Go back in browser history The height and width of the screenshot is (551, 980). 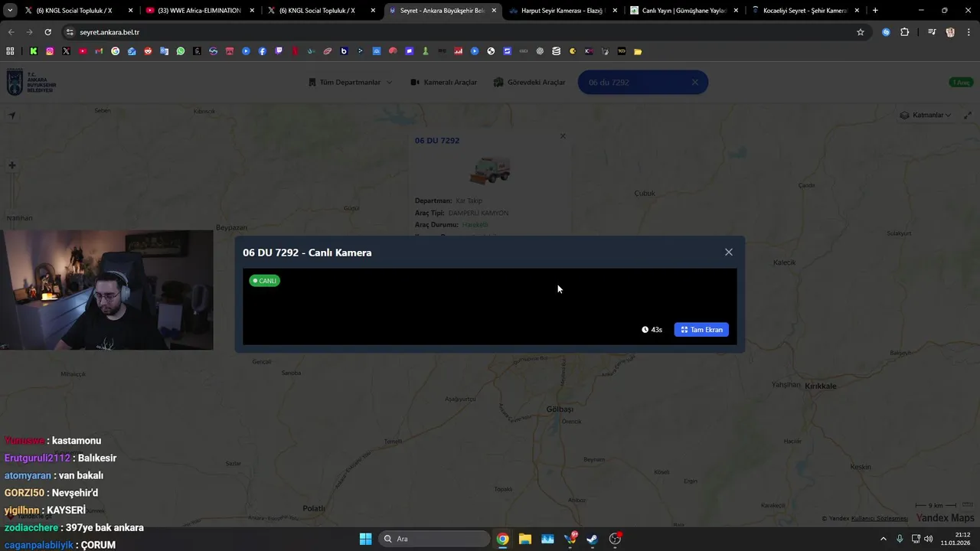pos(11,32)
